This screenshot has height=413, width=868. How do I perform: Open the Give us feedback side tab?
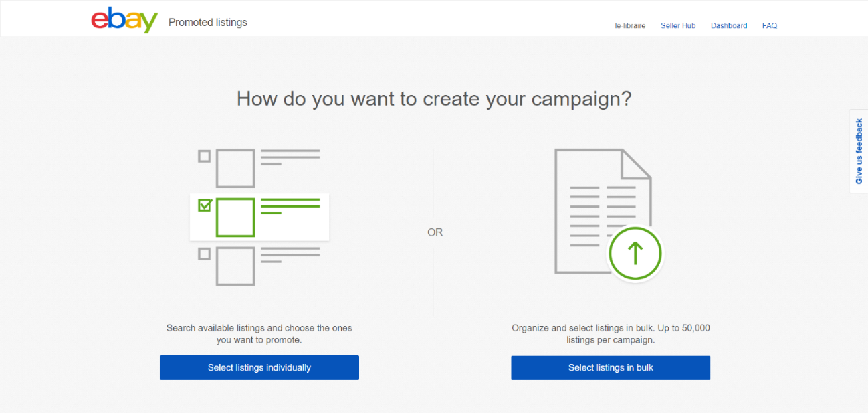[x=859, y=151]
